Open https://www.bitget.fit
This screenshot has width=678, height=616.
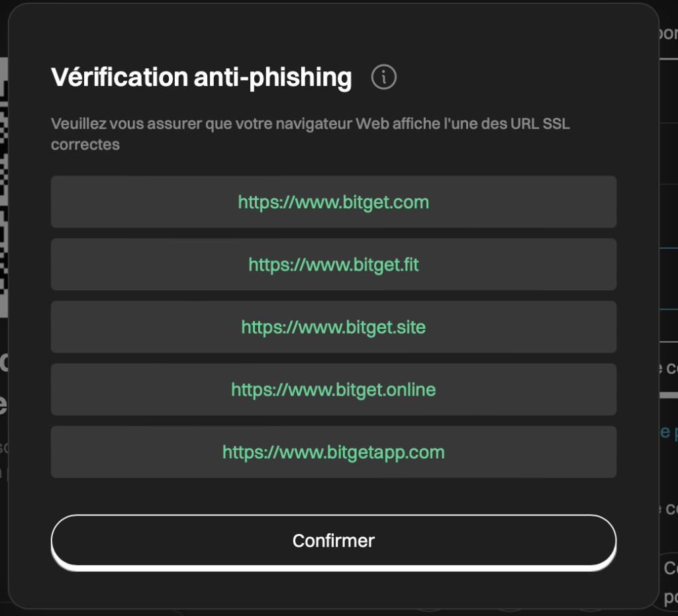[x=333, y=265]
